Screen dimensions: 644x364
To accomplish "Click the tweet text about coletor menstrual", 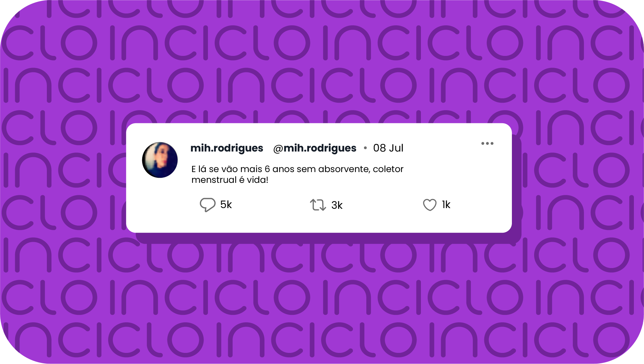I will tap(297, 174).
